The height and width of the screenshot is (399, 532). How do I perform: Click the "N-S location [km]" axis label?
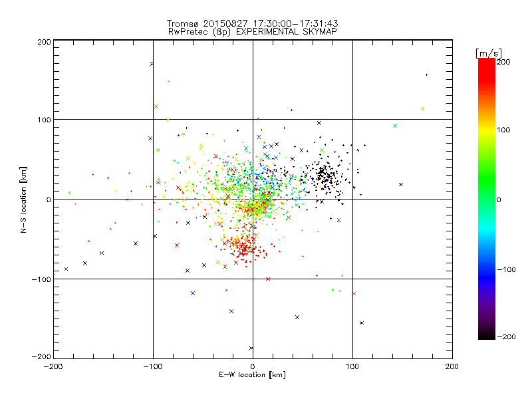(23, 200)
